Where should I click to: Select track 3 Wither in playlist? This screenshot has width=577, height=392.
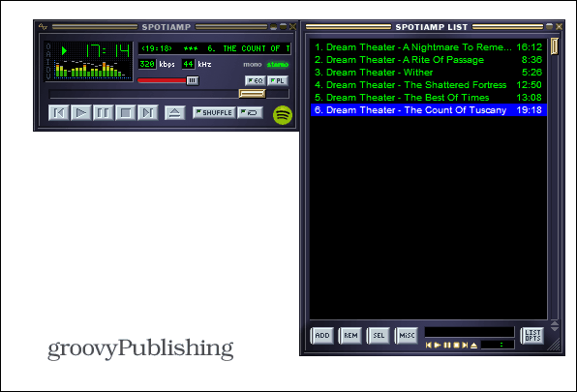[428, 72]
